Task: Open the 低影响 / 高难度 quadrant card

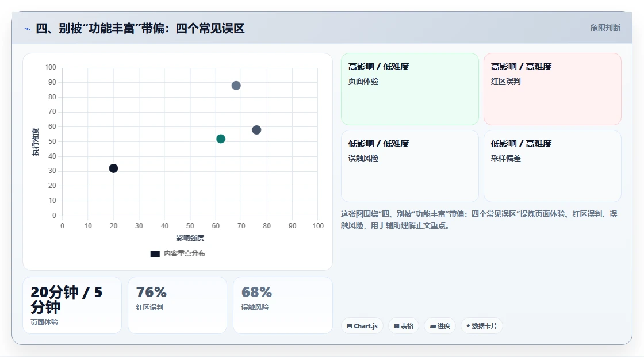Action: pyautogui.click(x=553, y=166)
